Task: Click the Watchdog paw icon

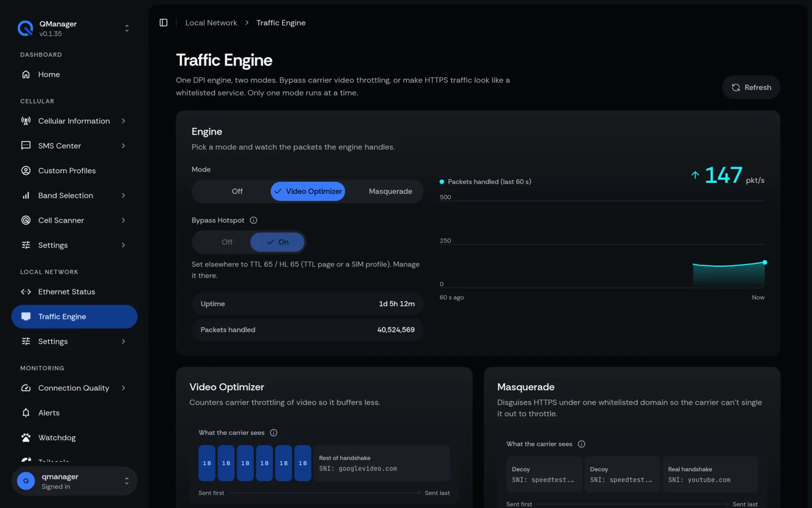Action: click(26, 438)
